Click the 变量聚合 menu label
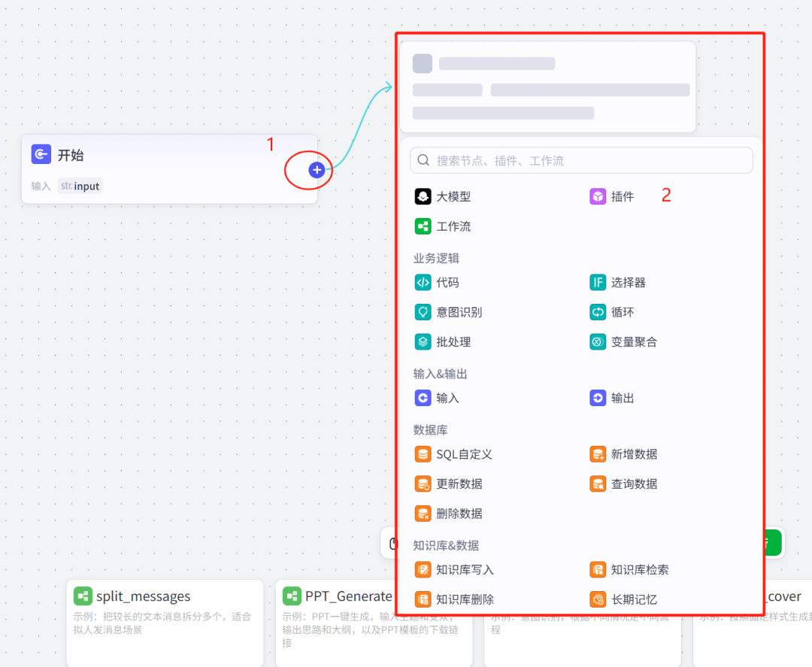 pos(634,342)
